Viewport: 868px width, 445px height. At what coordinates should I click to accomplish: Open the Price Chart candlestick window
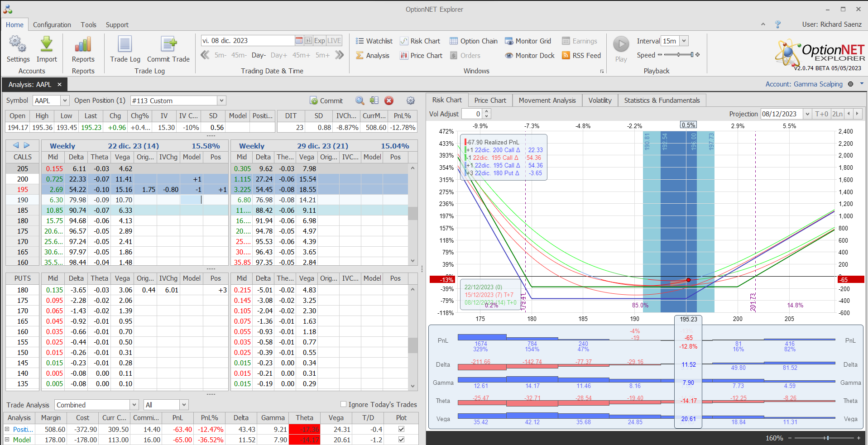click(421, 56)
